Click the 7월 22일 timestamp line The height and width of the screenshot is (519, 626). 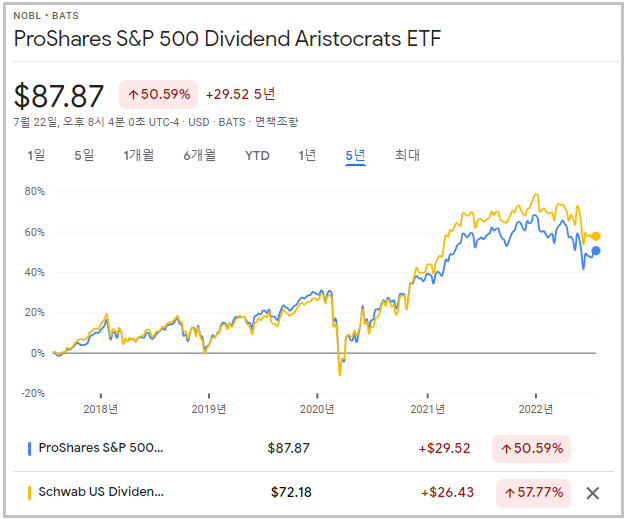click(x=156, y=121)
